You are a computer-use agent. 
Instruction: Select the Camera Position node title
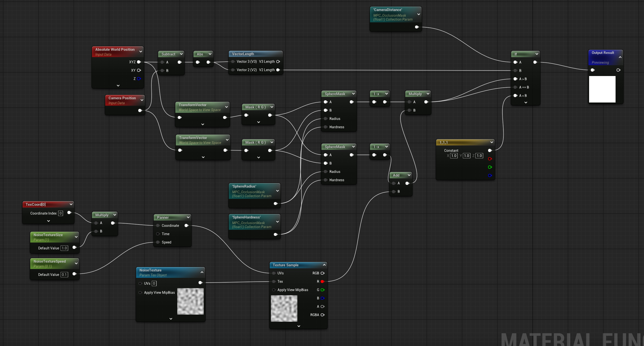coord(122,98)
